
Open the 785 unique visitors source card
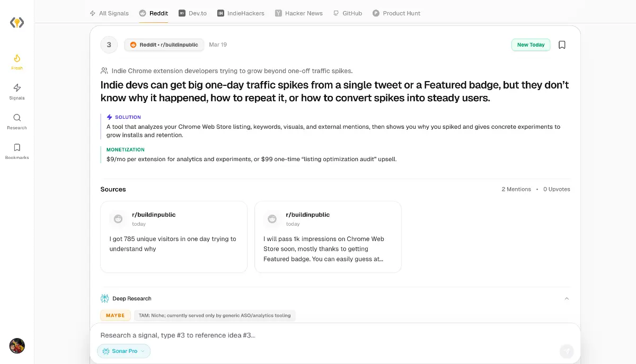[174, 237]
